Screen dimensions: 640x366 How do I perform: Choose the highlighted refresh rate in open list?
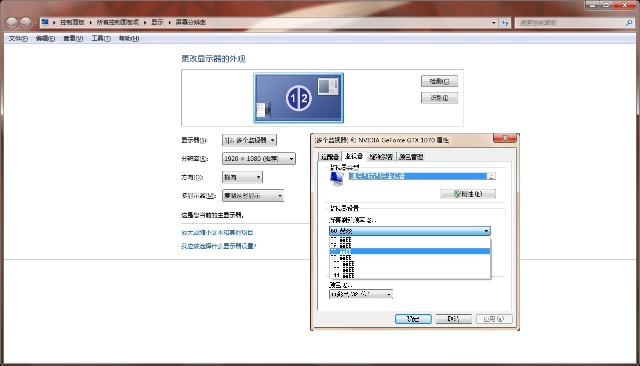(x=410, y=251)
